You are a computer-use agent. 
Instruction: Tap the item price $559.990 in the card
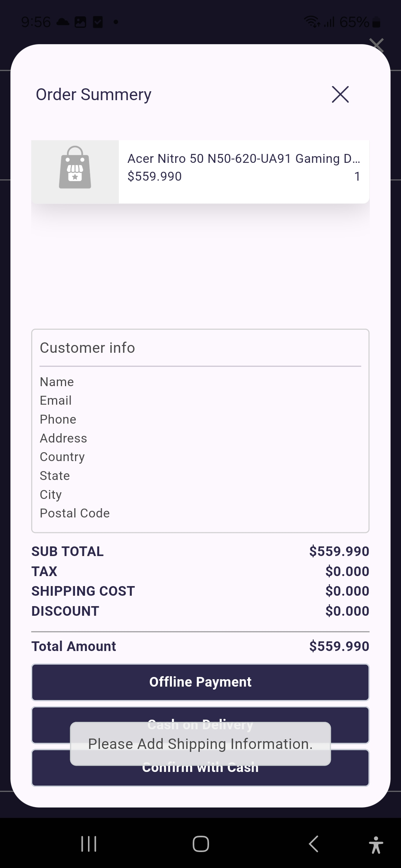coord(154,176)
